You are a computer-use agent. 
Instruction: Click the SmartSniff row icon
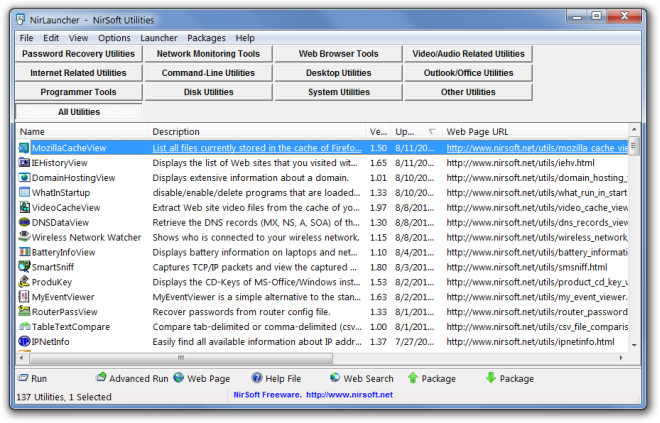point(24,267)
